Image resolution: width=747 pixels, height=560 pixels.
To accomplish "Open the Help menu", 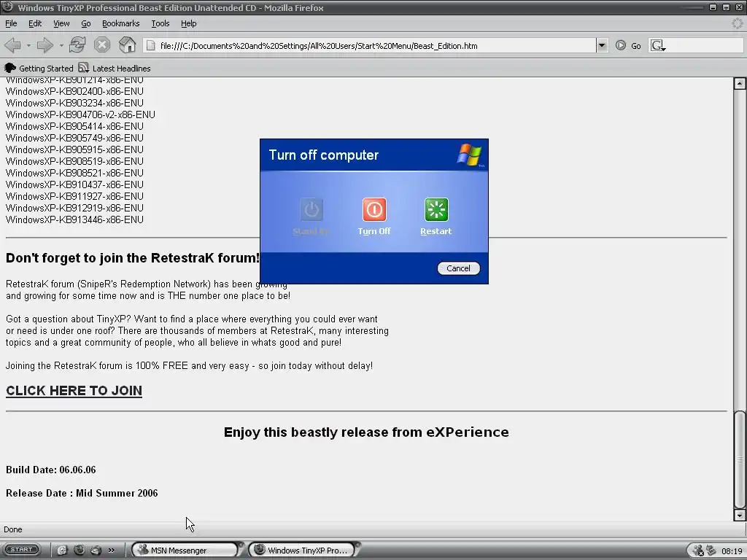I will 189,23.
